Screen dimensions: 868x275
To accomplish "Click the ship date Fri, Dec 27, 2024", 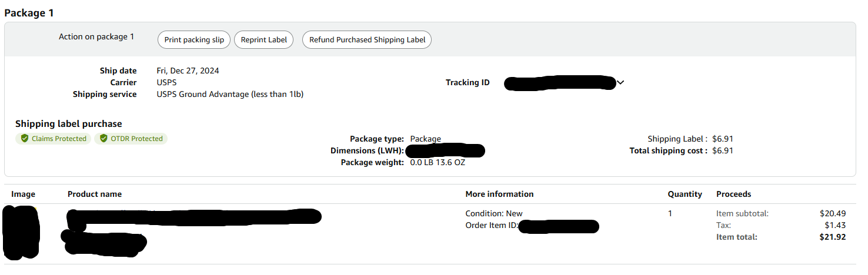I will tap(188, 71).
